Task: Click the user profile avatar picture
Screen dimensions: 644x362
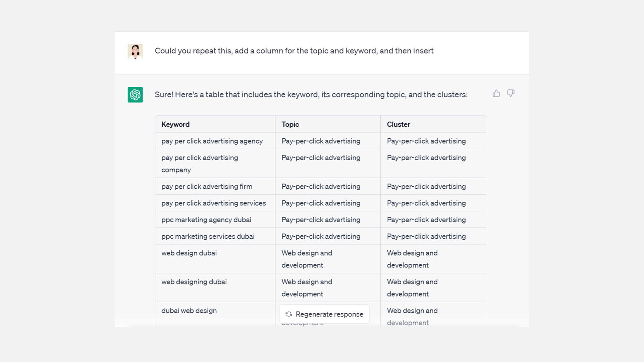Action: 135,51
